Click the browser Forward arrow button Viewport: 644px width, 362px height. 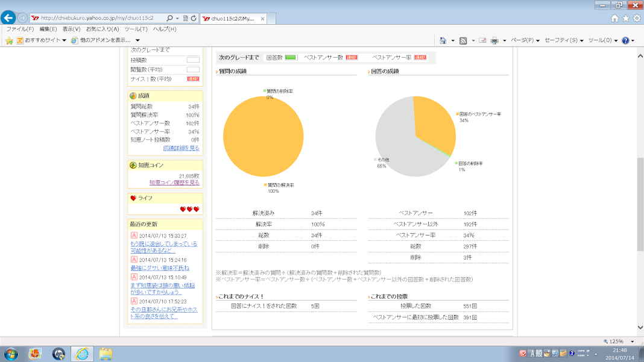[x=22, y=18]
